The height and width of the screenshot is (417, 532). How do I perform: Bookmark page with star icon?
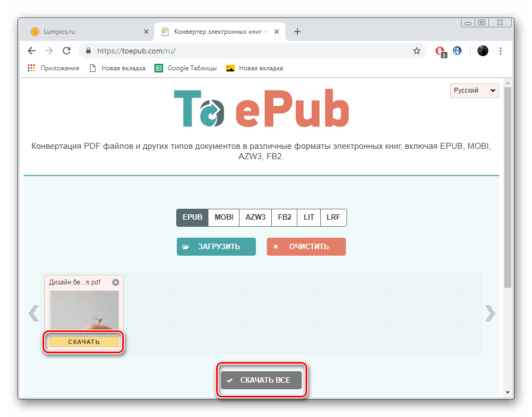coord(417,51)
